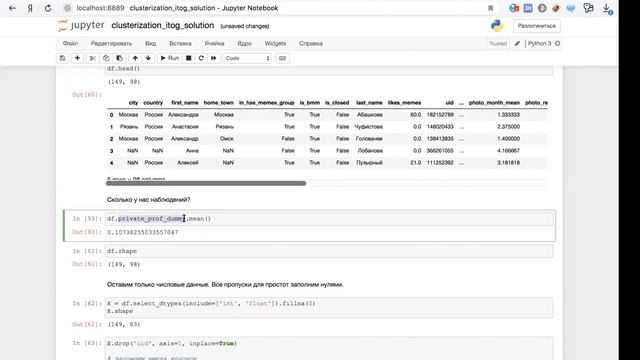This screenshot has width=640, height=360.
Task: Click the Jupyter logo
Action: point(81,25)
